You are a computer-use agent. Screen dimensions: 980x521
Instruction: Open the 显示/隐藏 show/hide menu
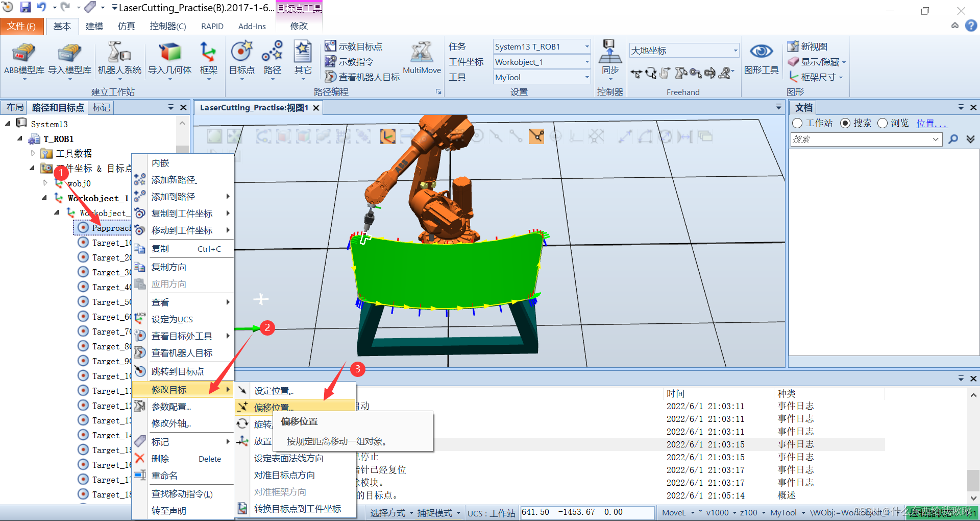coord(816,62)
